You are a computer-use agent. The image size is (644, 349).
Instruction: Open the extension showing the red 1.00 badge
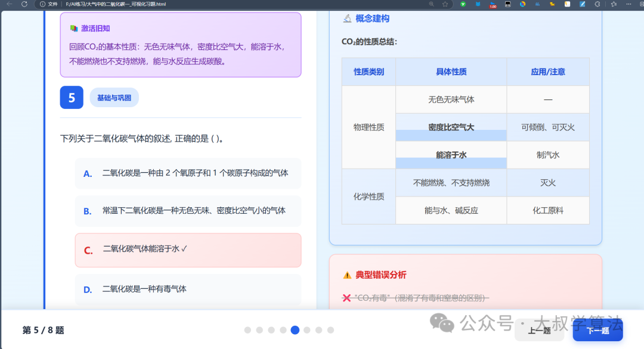[493, 4]
